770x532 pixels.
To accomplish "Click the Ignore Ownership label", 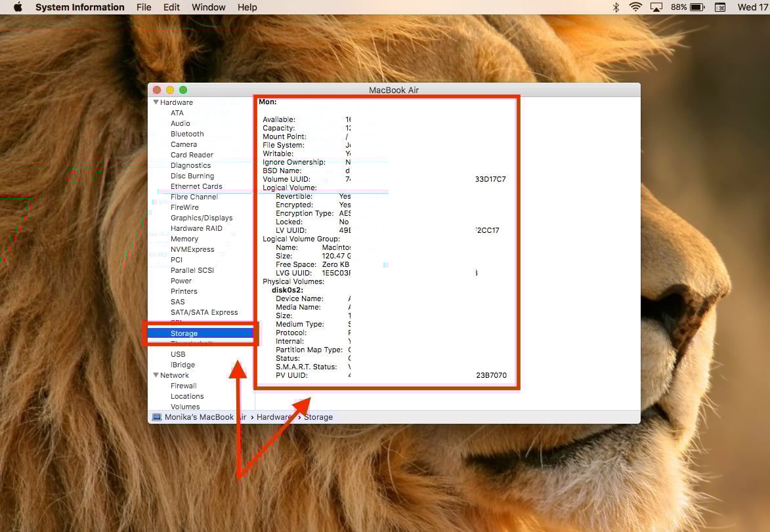I will (293, 162).
